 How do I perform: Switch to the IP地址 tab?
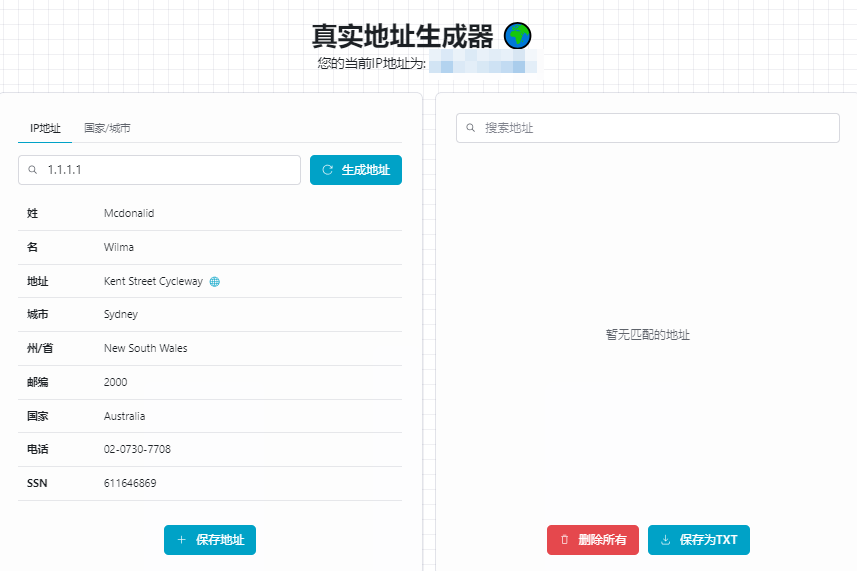click(x=45, y=128)
